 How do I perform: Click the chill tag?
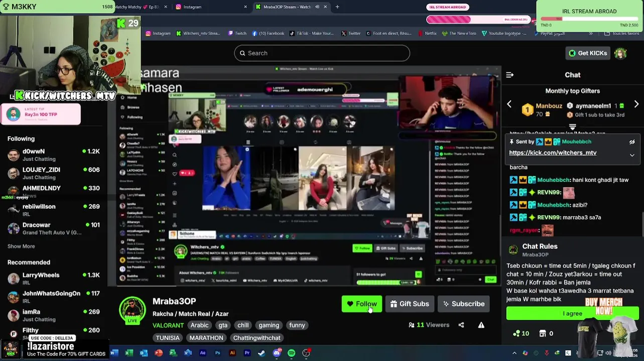pos(243,325)
